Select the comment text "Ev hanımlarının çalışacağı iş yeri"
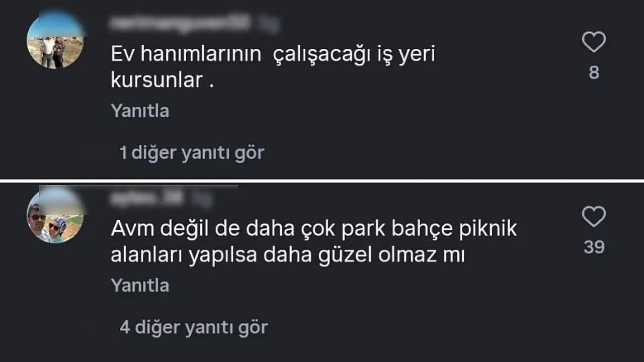The width and height of the screenshot is (644, 362). (273, 55)
